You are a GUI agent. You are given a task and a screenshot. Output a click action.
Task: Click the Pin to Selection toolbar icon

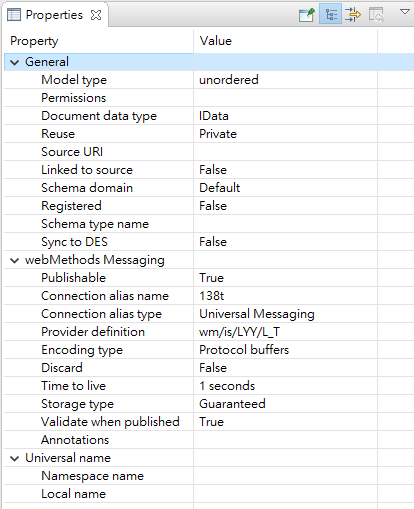click(307, 15)
